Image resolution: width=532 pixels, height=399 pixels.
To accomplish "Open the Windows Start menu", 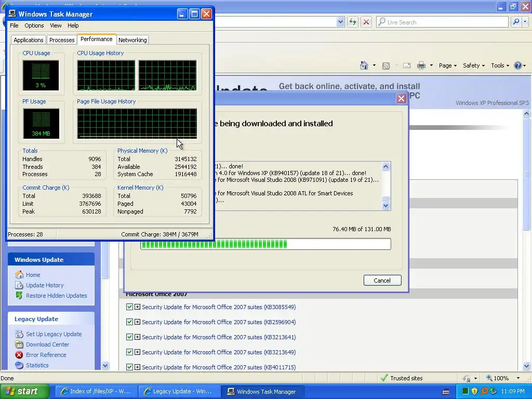I will (24, 392).
